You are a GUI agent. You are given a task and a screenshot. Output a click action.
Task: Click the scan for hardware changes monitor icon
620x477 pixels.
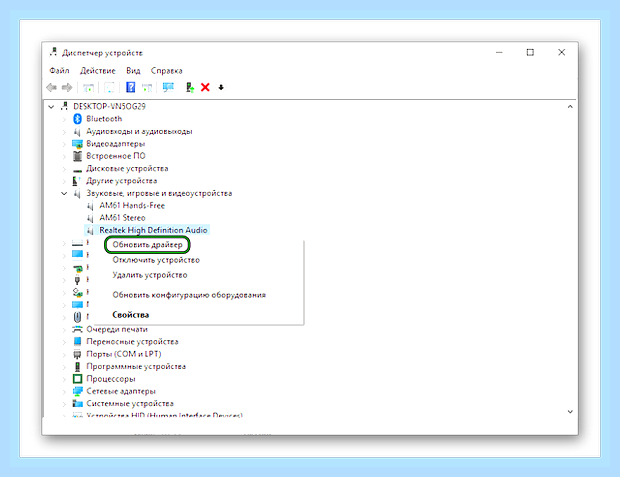tap(168, 87)
